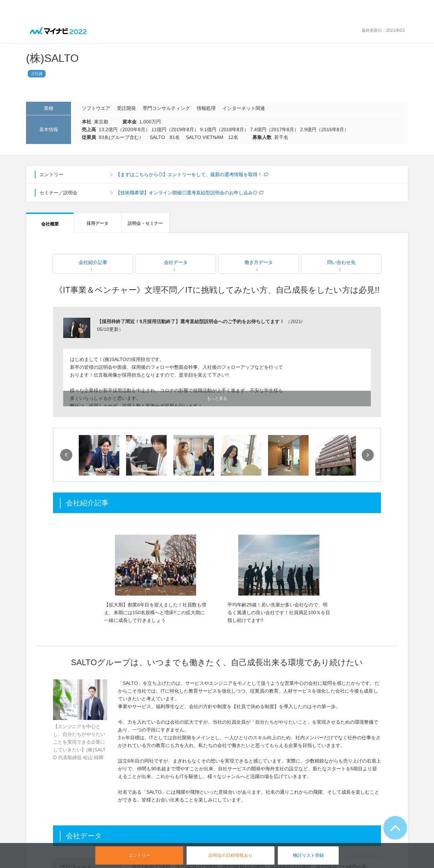Open the brick office building photo
This screenshot has width=434, height=868.
click(x=336, y=455)
